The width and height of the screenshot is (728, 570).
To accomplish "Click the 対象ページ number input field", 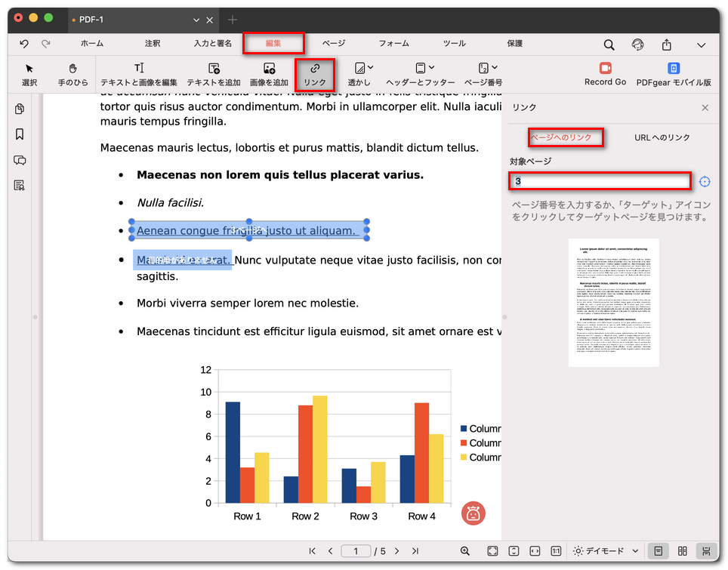I will coord(600,181).
